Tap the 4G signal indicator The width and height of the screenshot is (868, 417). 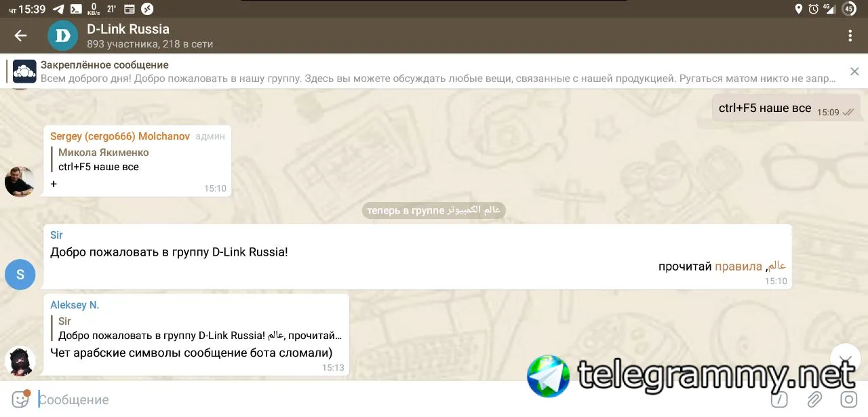point(829,9)
